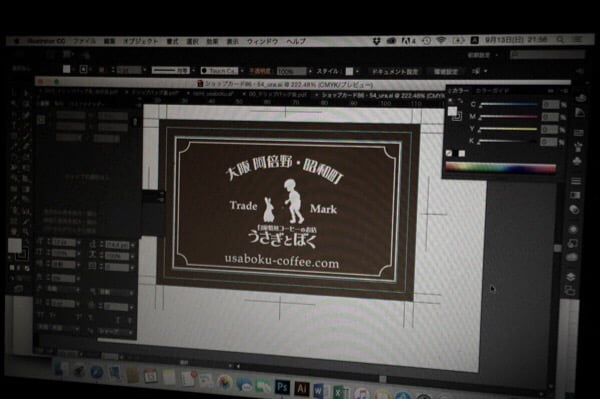Screen dimensions: 600x399
Task: Open Transparency panel icon in right dock
Action: point(574,210)
